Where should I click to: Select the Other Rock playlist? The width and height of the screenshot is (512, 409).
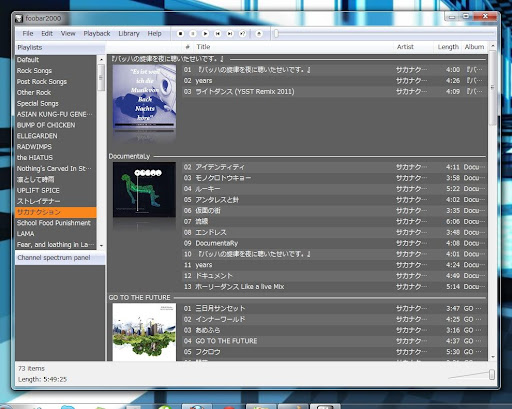[56, 92]
